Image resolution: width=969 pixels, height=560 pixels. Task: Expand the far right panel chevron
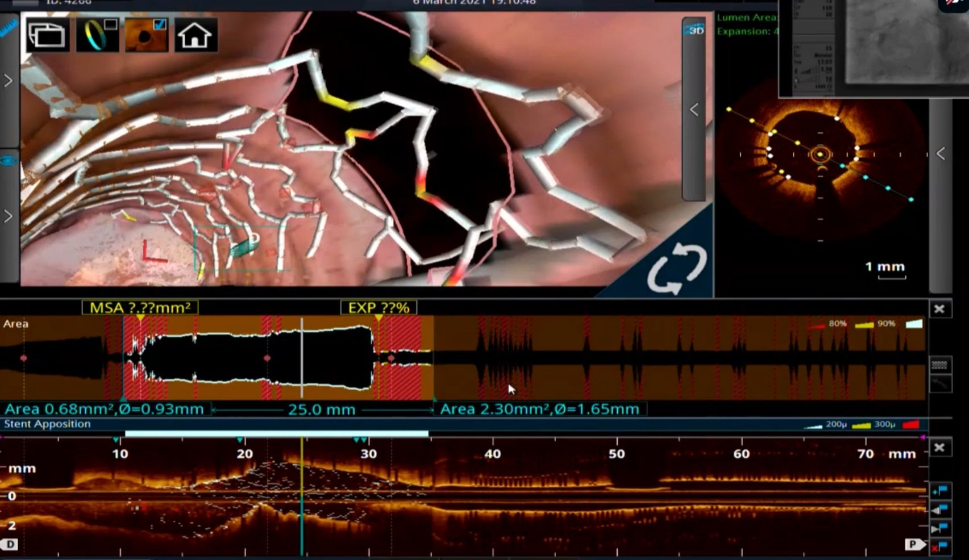tap(941, 153)
